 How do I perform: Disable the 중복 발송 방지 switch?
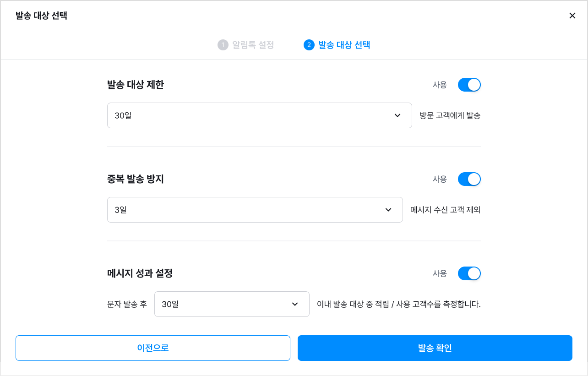[x=469, y=179]
